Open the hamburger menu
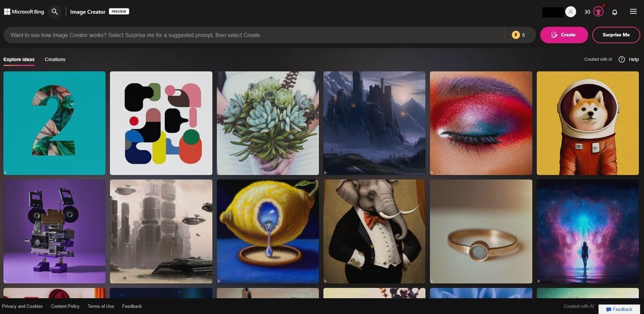Image resolution: width=644 pixels, height=314 pixels. pos(633,11)
